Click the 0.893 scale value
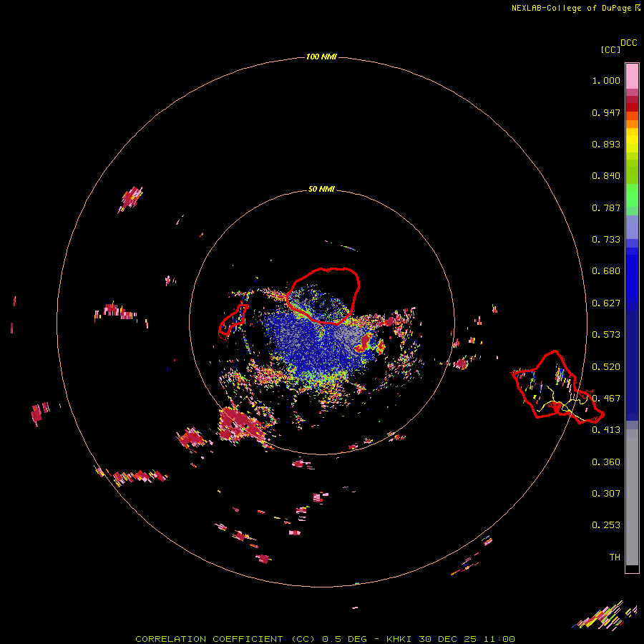The width and height of the screenshot is (644, 644). click(x=606, y=144)
